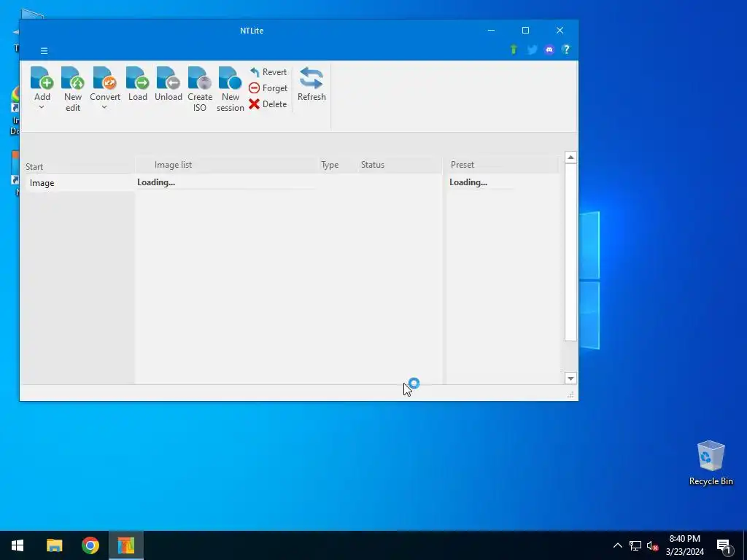The image size is (747, 560).
Task: Click the scrollbar up arrow
Action: pos(570,157)
